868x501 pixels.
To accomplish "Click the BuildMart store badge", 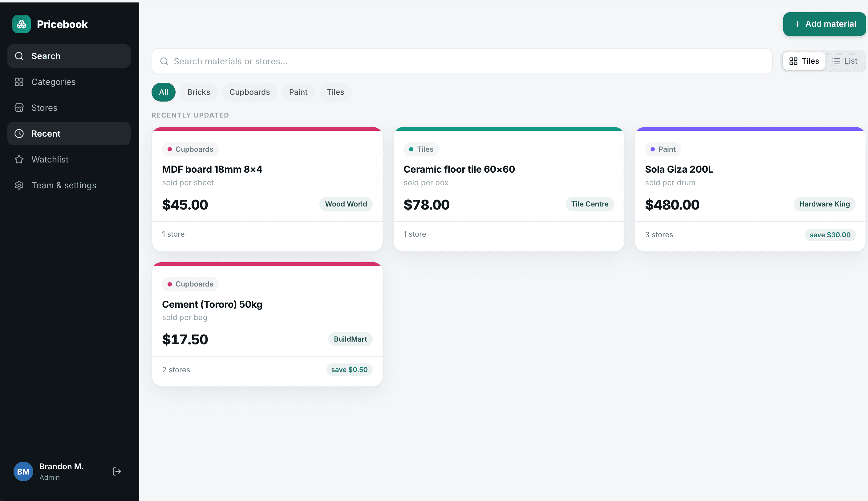I will tap(350, 339).
